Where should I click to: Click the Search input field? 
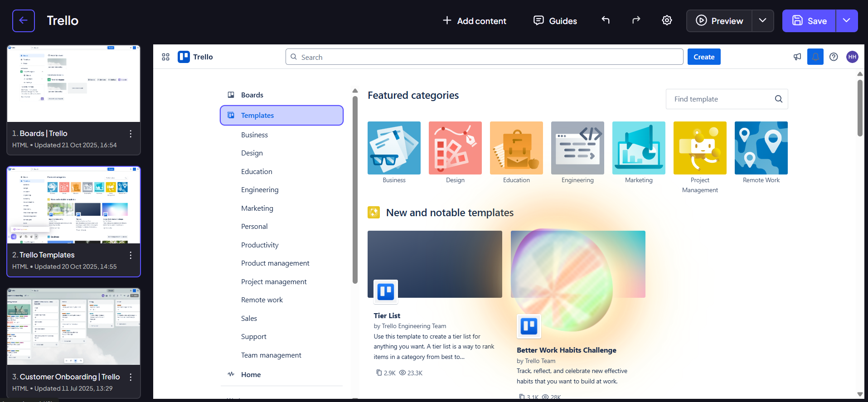484,57
